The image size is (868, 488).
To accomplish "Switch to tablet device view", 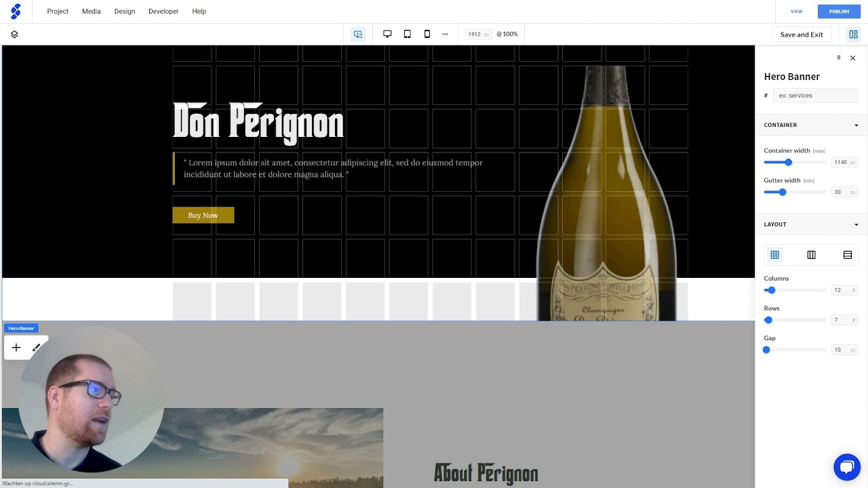I will click(407, 34).
